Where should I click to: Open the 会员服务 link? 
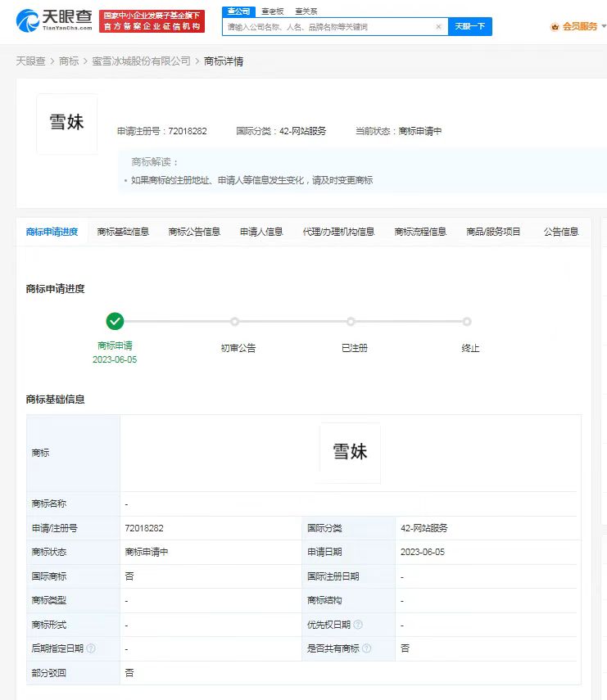point(580,27)
